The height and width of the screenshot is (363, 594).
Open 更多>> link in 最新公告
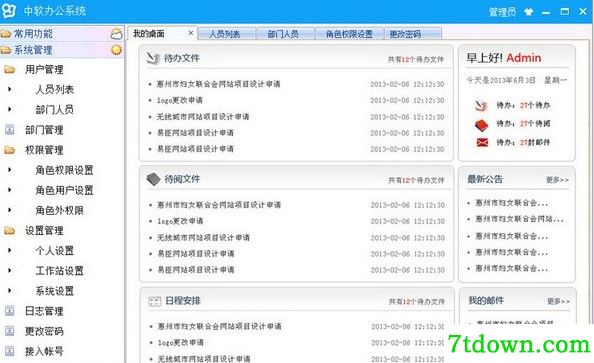[557, 180]
